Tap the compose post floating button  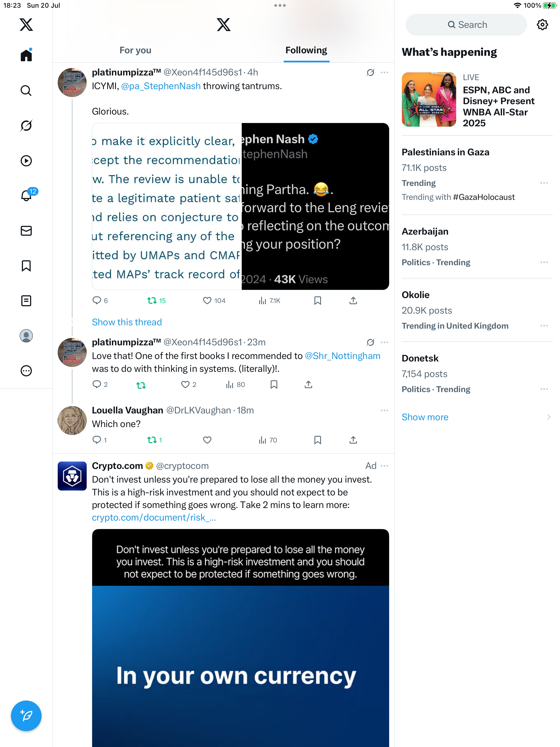(x=26, y=716)
